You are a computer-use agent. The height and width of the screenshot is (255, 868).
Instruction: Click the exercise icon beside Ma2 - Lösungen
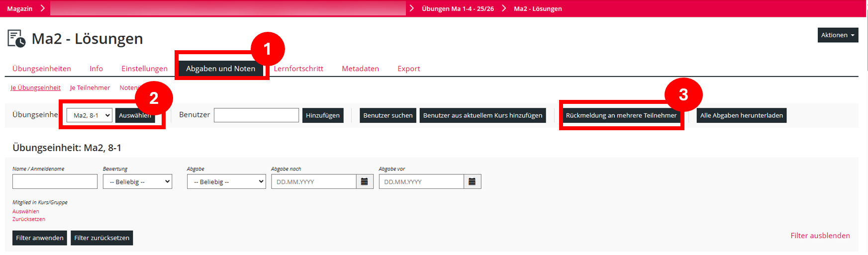tap(16, 39)
